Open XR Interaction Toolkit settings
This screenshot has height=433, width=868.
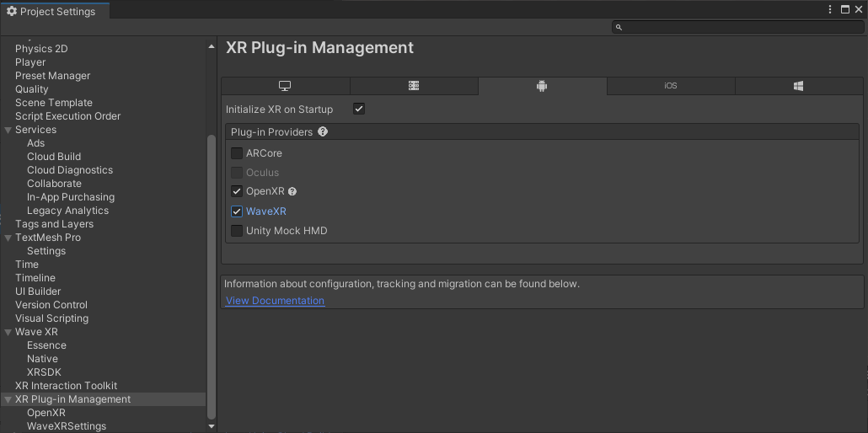coord(66,386)
